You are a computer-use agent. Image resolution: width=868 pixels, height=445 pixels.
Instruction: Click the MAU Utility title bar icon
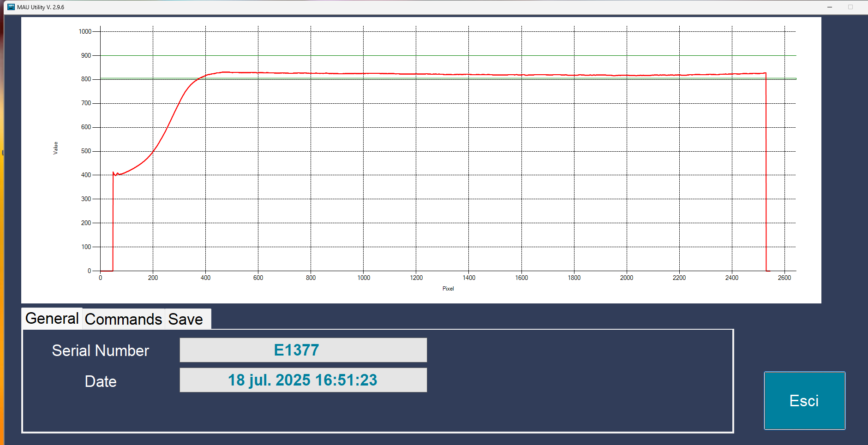[11, 7]
